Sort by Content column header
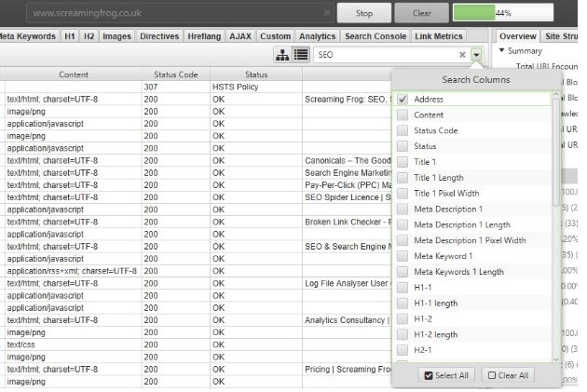Viewport: 587px width, 392px height. [x=74, y=74]
